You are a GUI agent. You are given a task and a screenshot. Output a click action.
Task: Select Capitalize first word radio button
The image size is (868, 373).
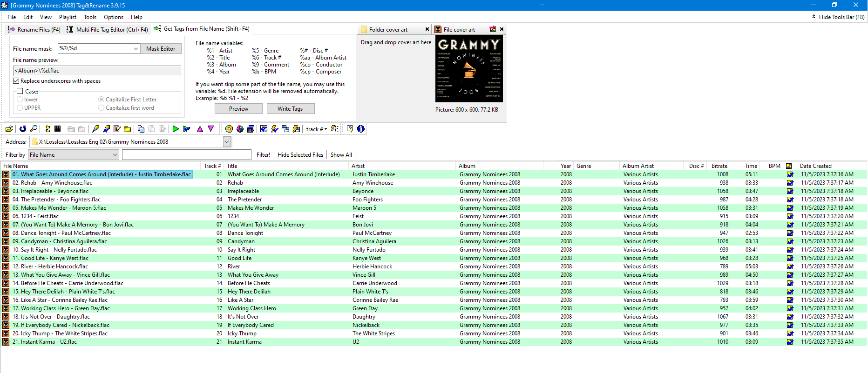pyautogui.click(x=101, y=108)
